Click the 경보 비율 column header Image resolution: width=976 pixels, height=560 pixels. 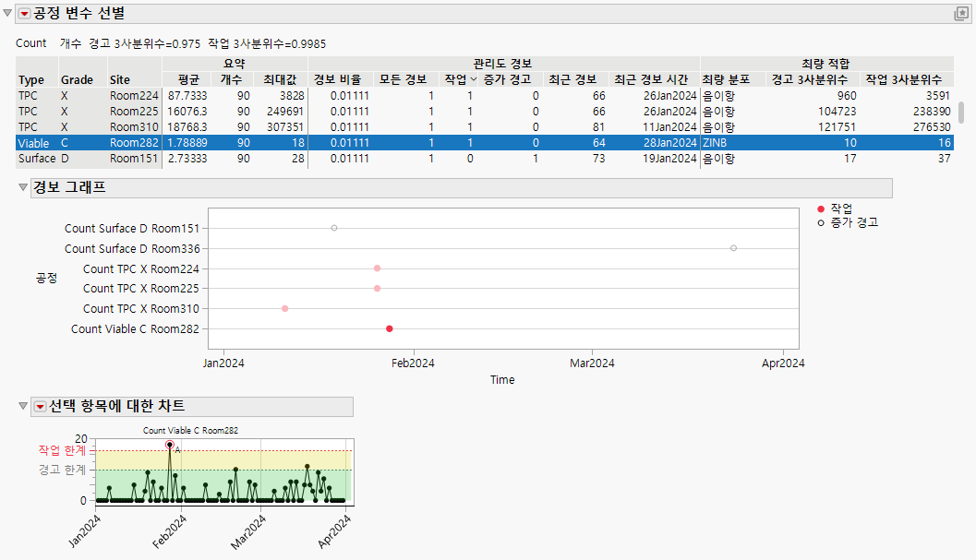click(x=337, y=79)
